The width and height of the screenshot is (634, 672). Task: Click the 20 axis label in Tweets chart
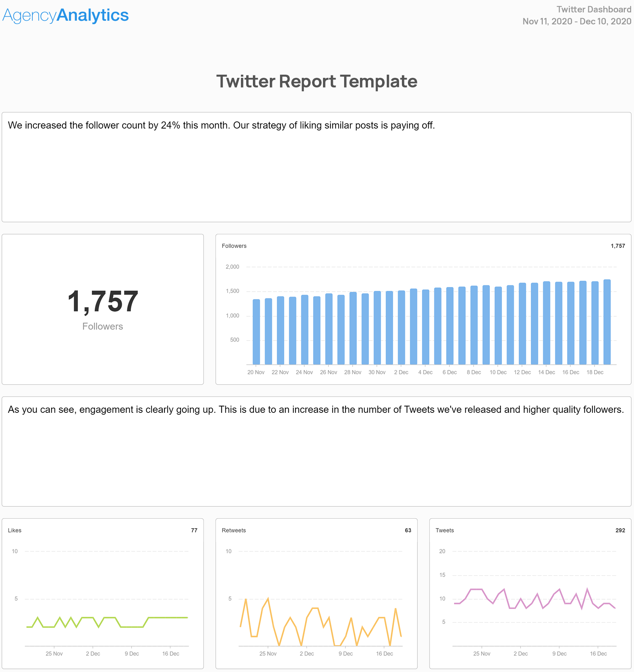point(442,551)
